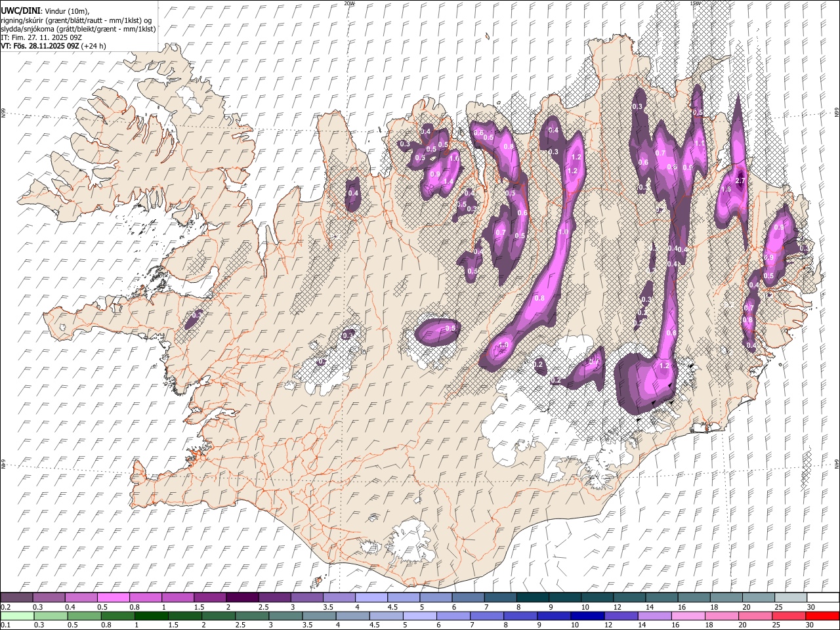Click the '12' label on the lower legend
This screenshot has width=840, height=630.
click(608, 625)
